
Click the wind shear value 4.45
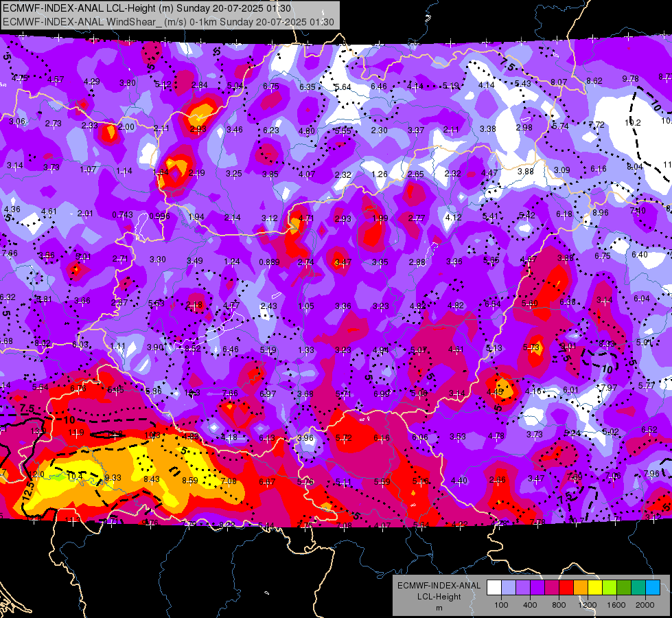coord(495,391)
